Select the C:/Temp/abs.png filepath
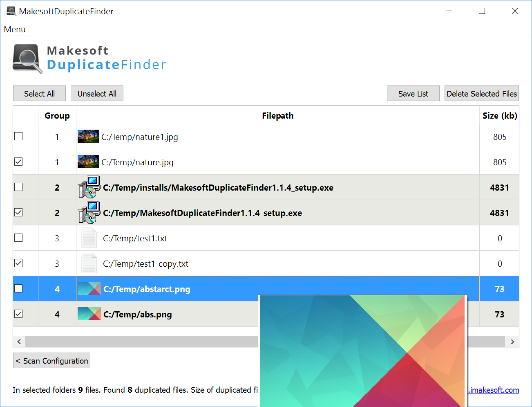 [x=137, y=315]
